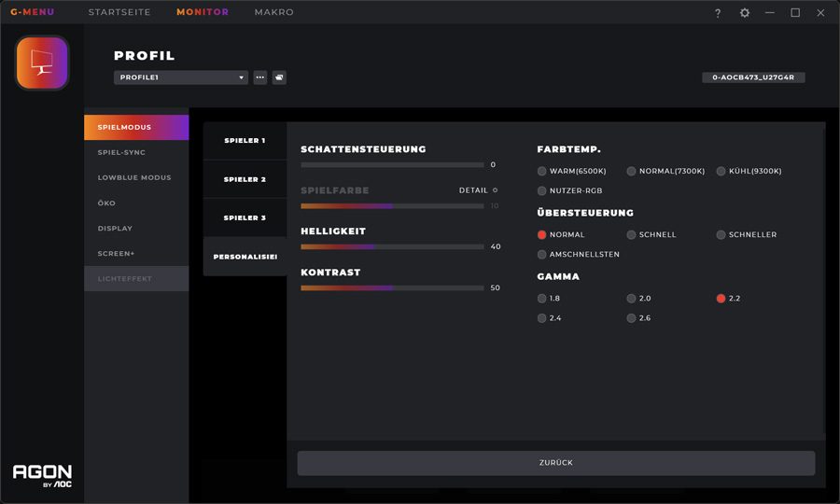This screenshot has height=504, width=840.
Task: Click the Spielfarbe Detail indicator icon
Action: tap(495, 190)
